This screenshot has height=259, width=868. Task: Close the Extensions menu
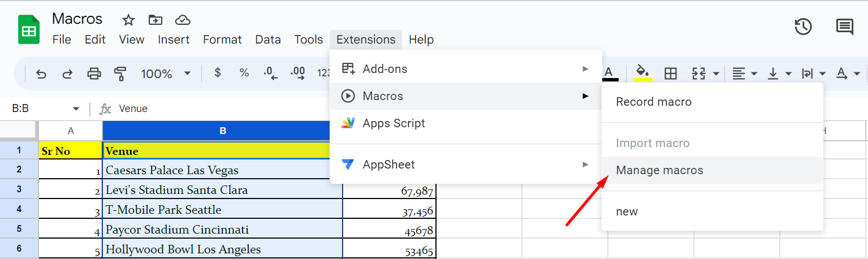click(366, 40)
